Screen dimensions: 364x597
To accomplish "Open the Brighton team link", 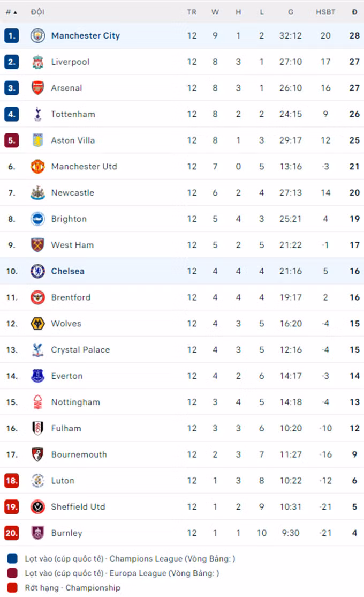I will 69,219.
